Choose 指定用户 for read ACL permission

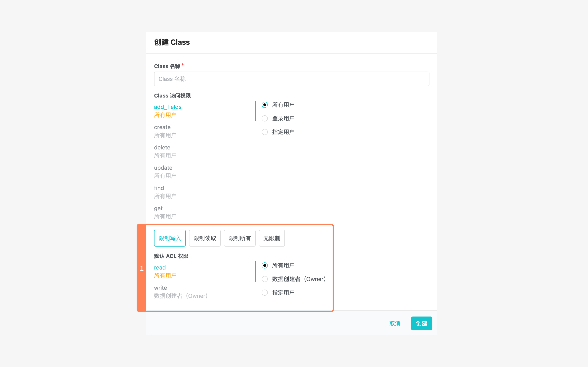click(x=265, y=293)
